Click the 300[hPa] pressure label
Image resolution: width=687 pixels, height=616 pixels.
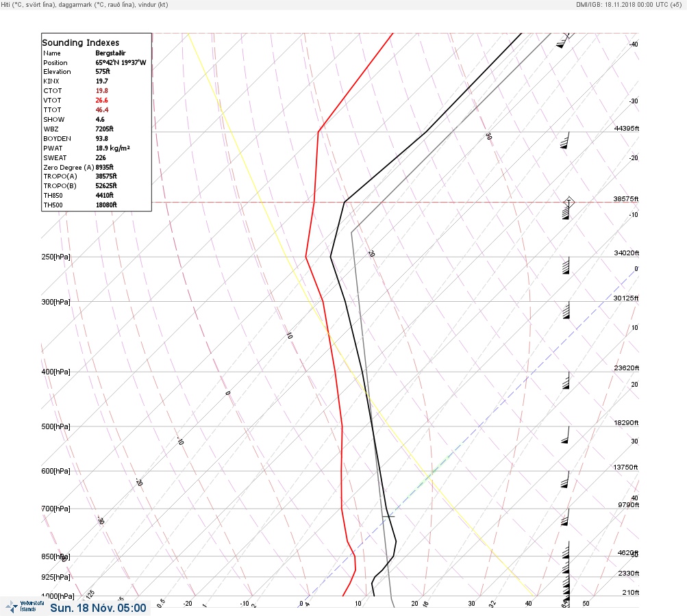(x=55, y=302)
